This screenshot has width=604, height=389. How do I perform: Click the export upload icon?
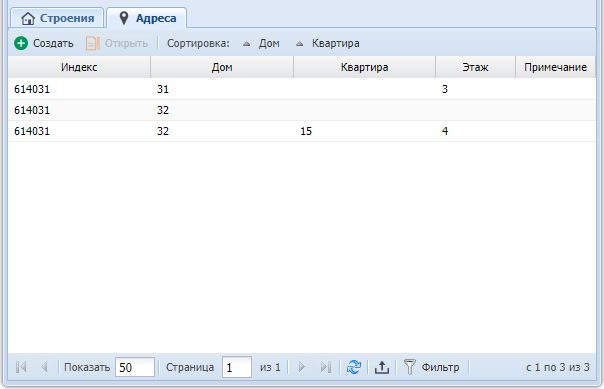click(x=382, y=367)
